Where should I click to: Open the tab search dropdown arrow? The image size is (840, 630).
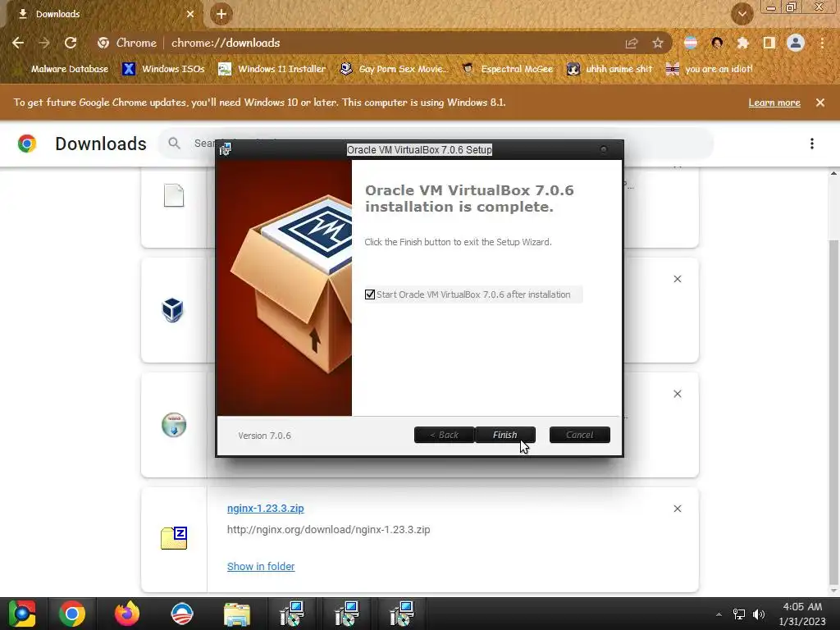pos(742,14)
